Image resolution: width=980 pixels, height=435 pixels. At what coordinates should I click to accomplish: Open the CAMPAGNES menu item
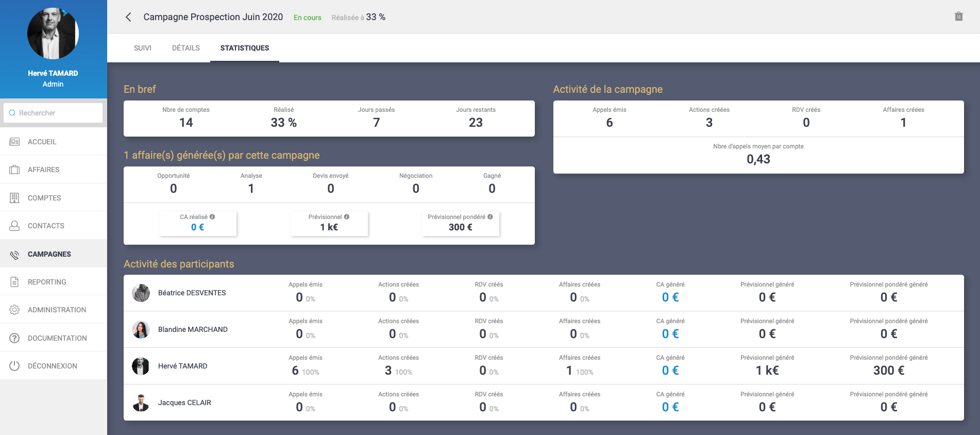tap(49, 254)
